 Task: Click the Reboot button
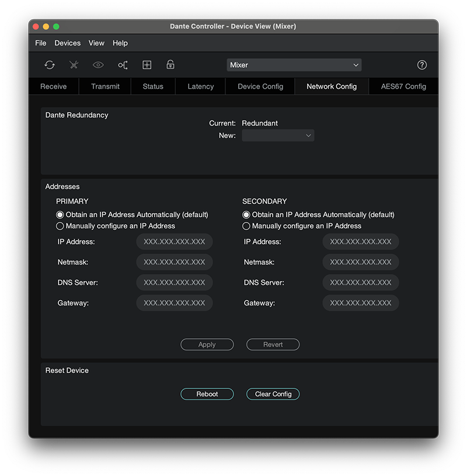point(207,394)
